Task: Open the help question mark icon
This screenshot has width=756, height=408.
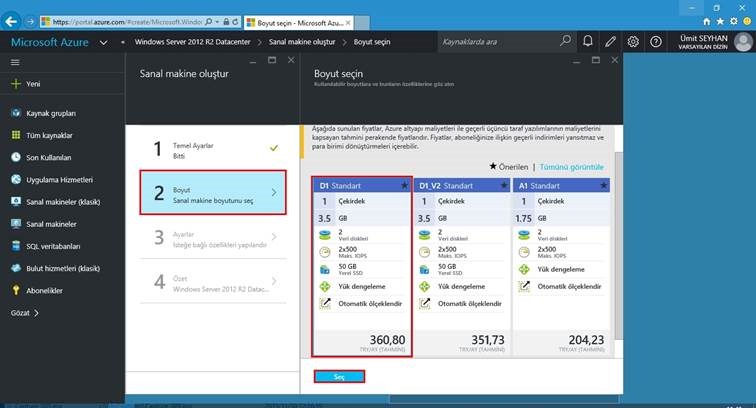Action: click(x=656, y=41)
